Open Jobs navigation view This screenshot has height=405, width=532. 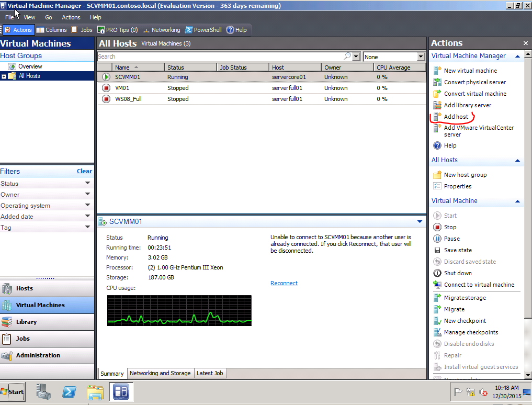click(47, 339)
